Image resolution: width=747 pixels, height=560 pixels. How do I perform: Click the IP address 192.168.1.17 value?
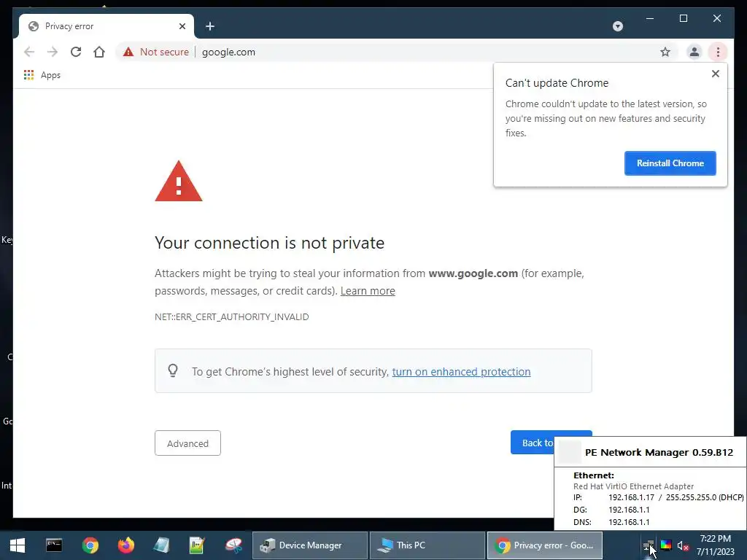click(631, 497)
